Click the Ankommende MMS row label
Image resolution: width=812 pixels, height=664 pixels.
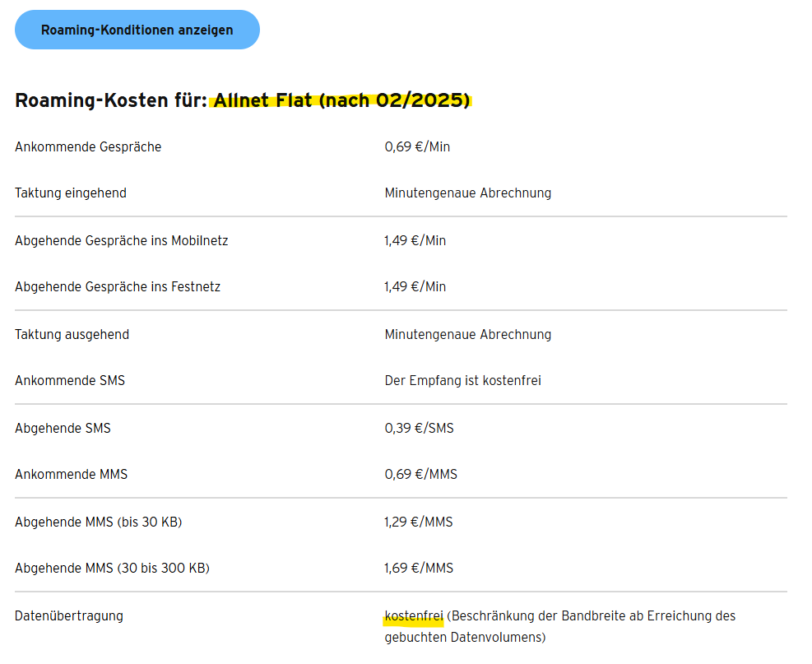coord(71,475)
